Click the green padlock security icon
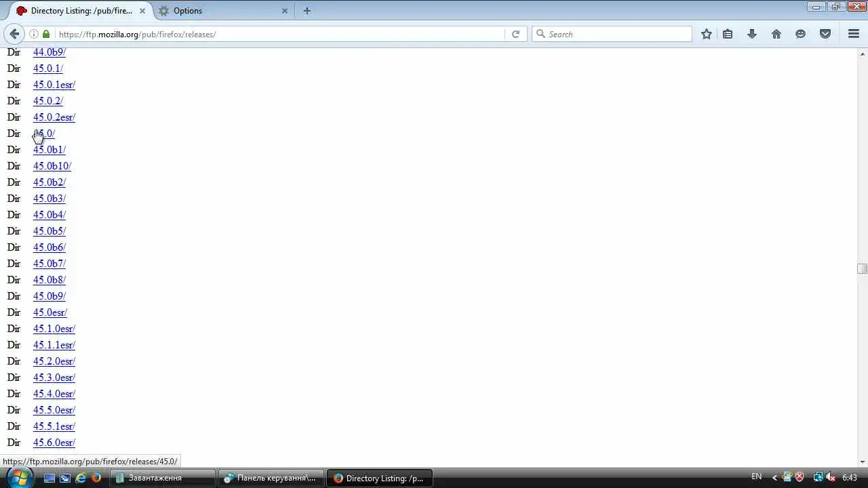 [46, 34]
